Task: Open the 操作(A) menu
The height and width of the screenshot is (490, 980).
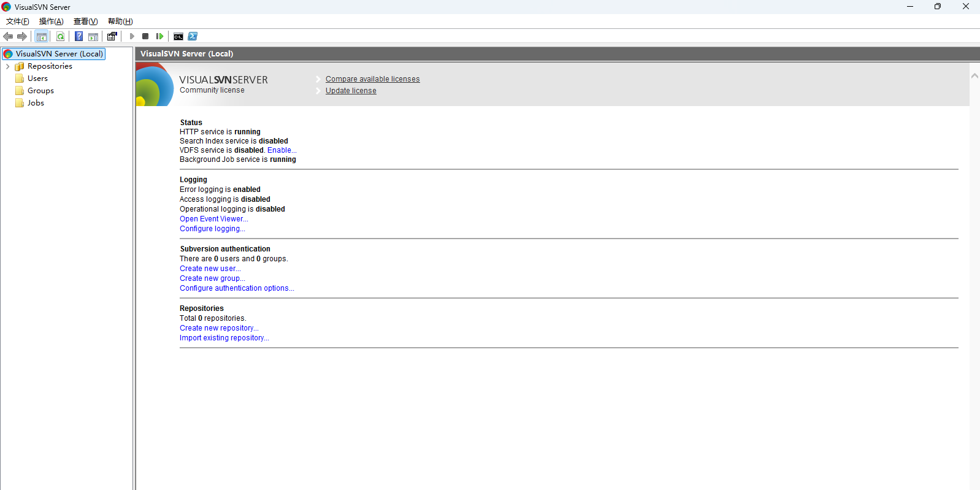Action: click(52, 21)
